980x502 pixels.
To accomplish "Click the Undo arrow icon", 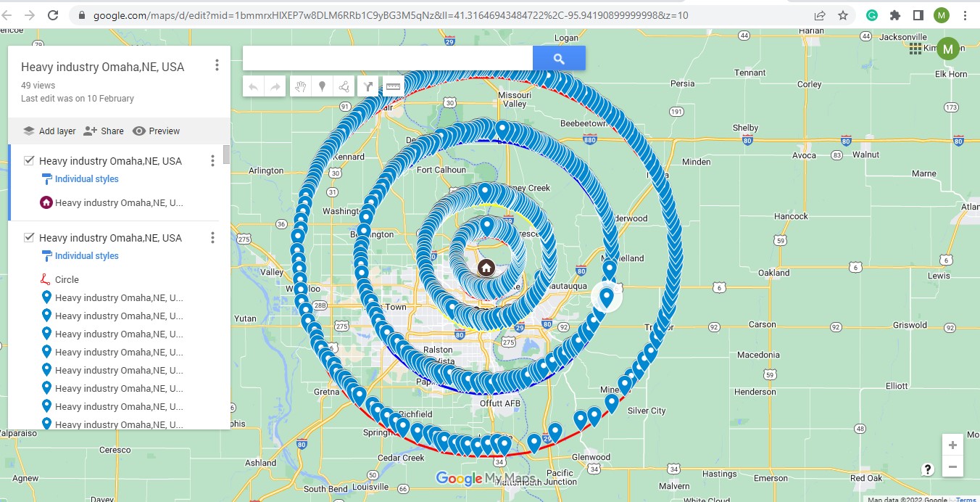I will point(253,86).
